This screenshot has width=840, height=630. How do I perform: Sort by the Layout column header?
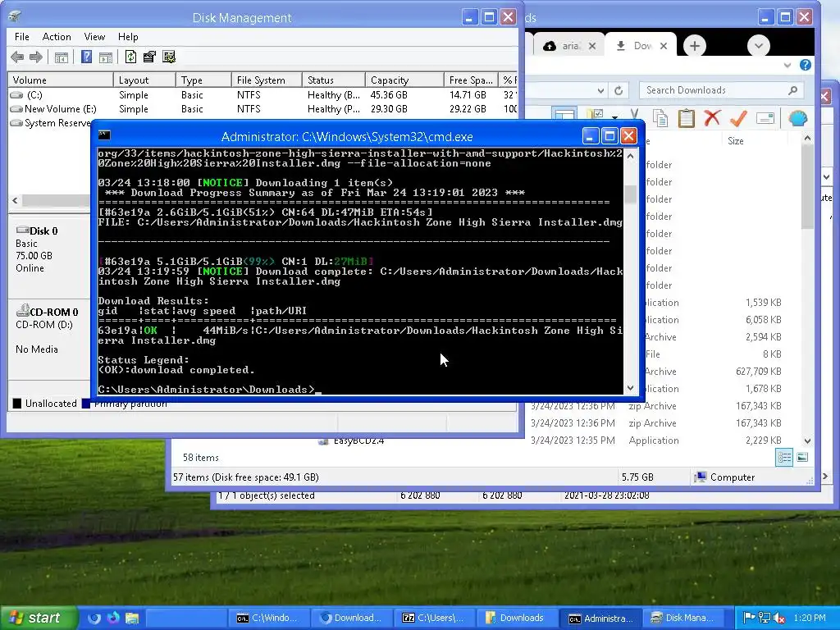click(144, 80)
